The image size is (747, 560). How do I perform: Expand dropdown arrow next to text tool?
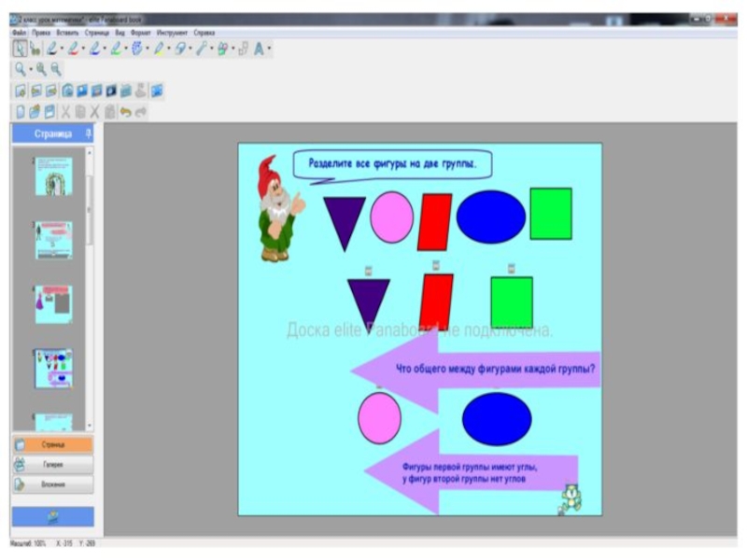click(269, 49)
